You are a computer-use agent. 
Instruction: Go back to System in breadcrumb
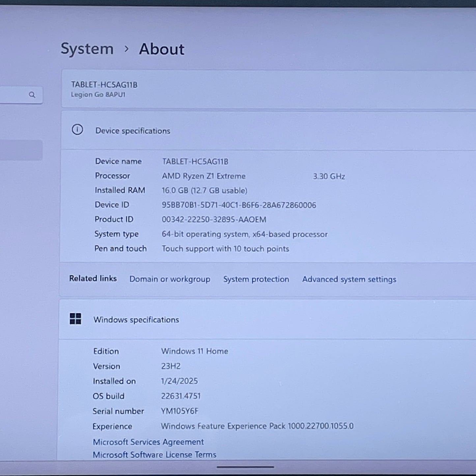point(87,49)
